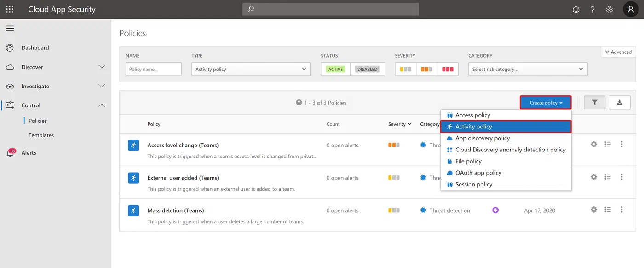
Task: Click the Dashboard gauge icon
Action: click(x=10, y=47)
